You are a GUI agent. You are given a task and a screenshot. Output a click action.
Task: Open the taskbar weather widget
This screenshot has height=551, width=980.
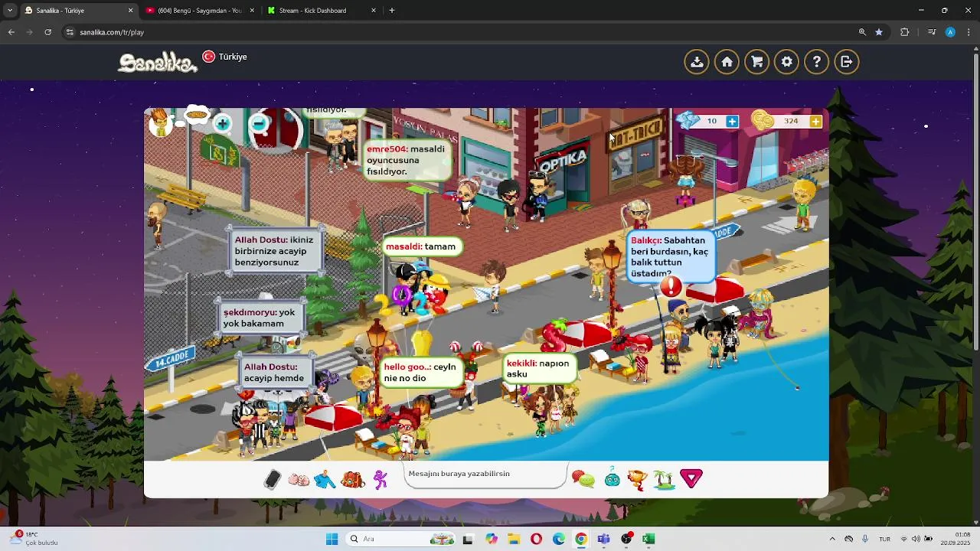(x=34, y=539)
